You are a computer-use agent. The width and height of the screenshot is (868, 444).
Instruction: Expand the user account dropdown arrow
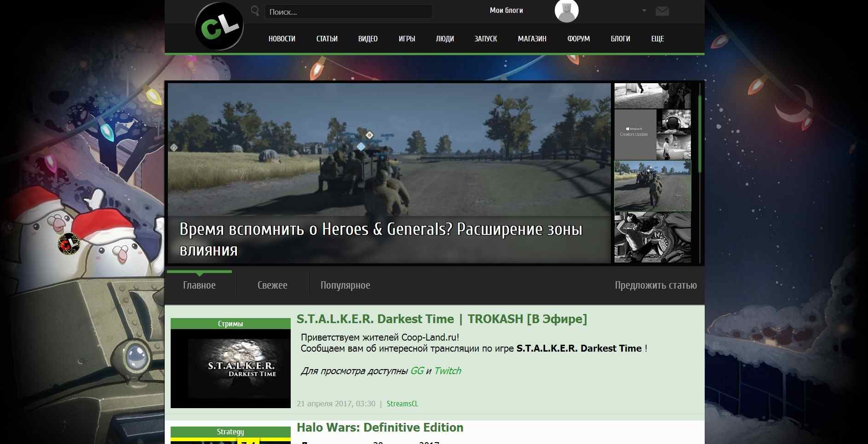[644, 11]
